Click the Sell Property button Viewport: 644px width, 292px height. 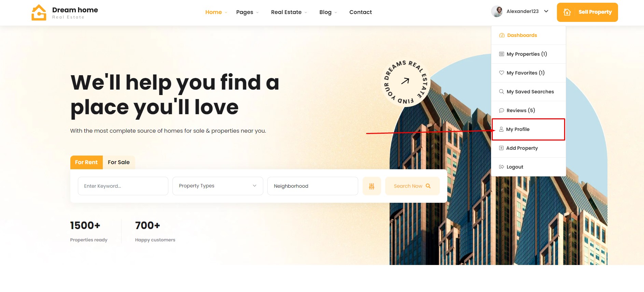(x=587, y=12)
